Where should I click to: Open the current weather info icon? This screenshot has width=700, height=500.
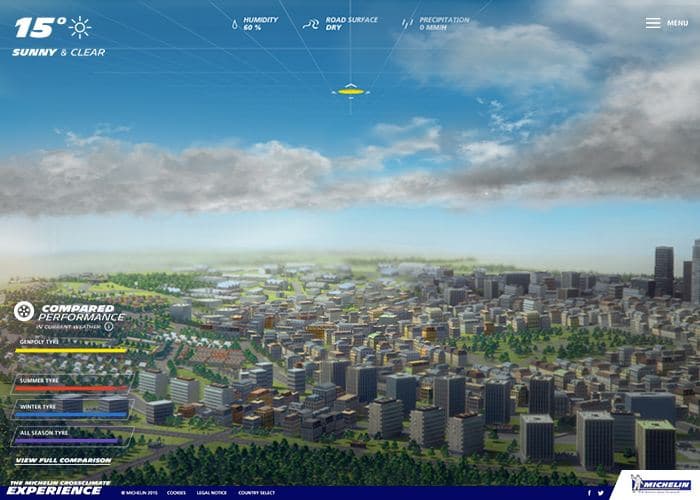[x=108, y=327]
